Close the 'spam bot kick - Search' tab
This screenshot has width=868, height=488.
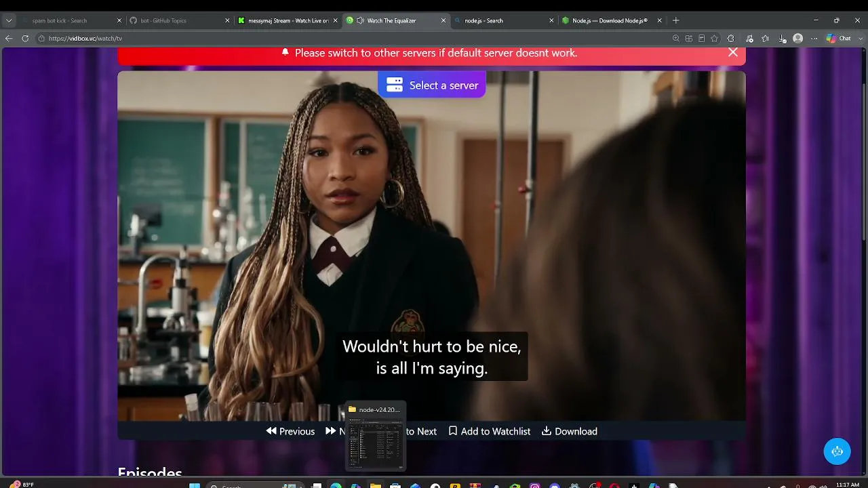(x=119, y=20)
